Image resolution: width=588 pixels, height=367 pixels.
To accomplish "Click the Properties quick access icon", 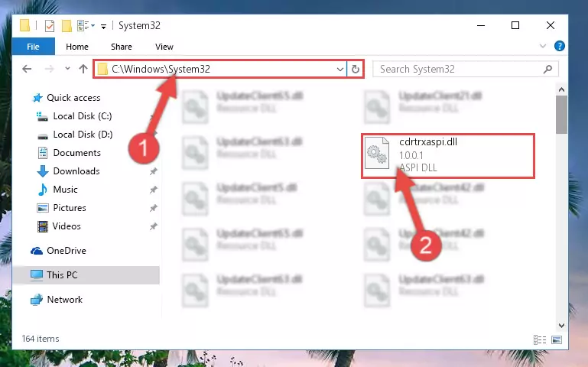I will point(50,26).
